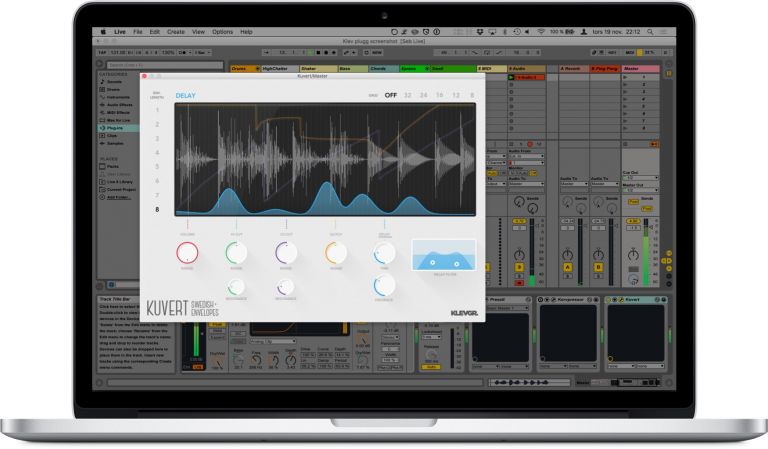Open Spotlight search in the menu bar
The width and height of the screenshot is (768, 449).
[x=650, y=32]
